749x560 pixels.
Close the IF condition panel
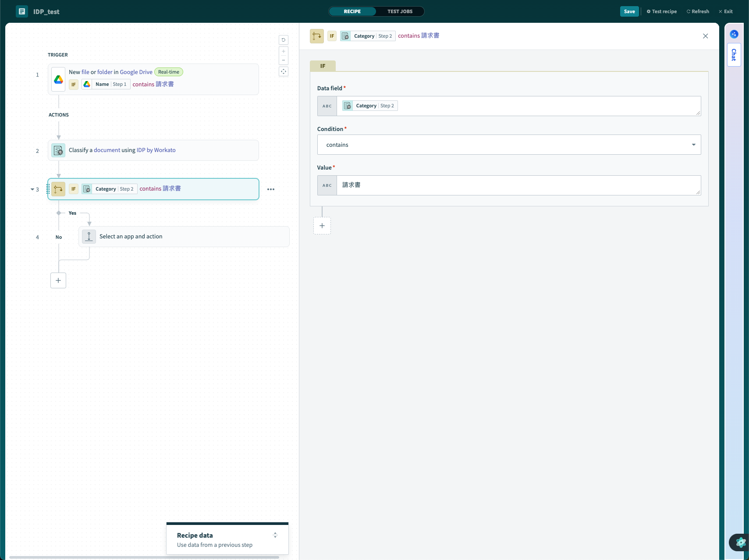706,36
